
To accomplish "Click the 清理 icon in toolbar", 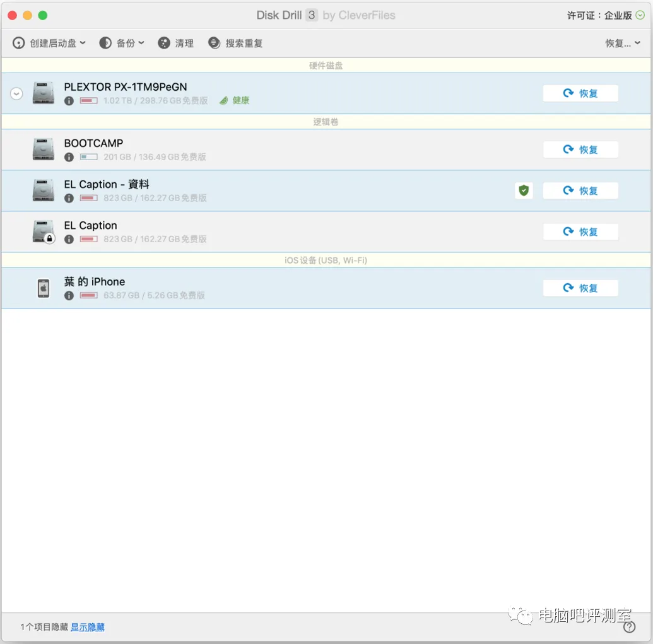I will coord(163,43).
